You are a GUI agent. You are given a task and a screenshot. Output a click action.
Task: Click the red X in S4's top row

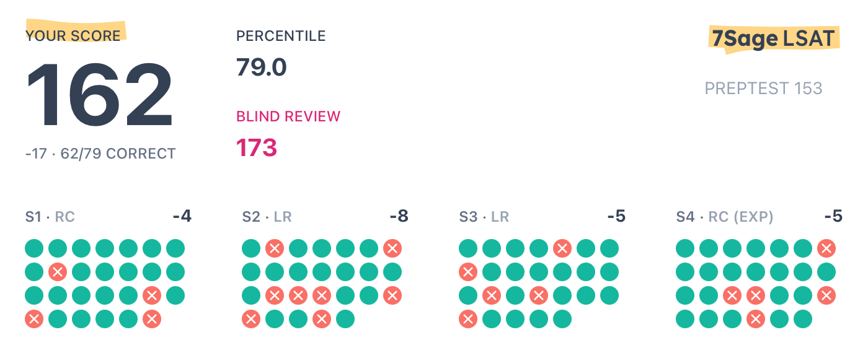(x=826, y=248)
